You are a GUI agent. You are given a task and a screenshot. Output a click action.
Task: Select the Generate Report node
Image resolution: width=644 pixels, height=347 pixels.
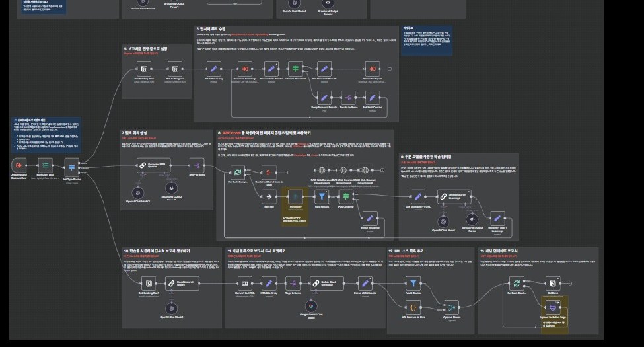[x=372, y=69]
